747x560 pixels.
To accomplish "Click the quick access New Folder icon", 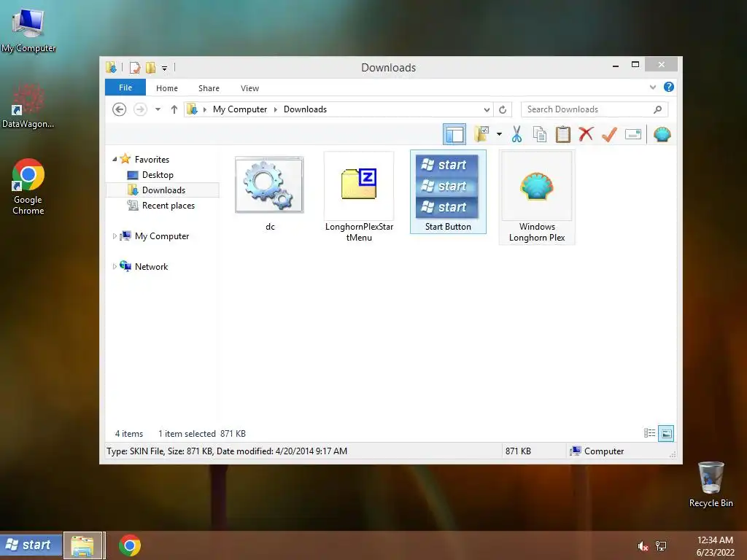I will click(150, 68).
